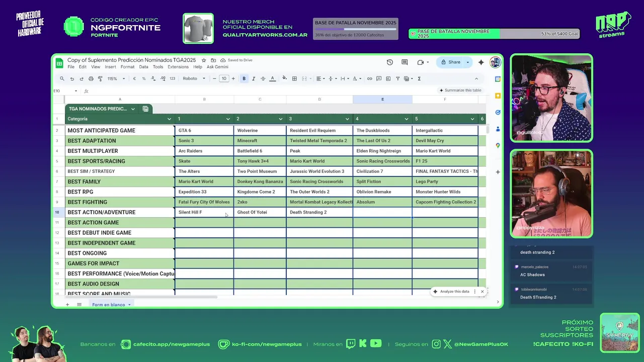Open version history clock icon
This screenshot has height=362, width=644.
(389, 62)
